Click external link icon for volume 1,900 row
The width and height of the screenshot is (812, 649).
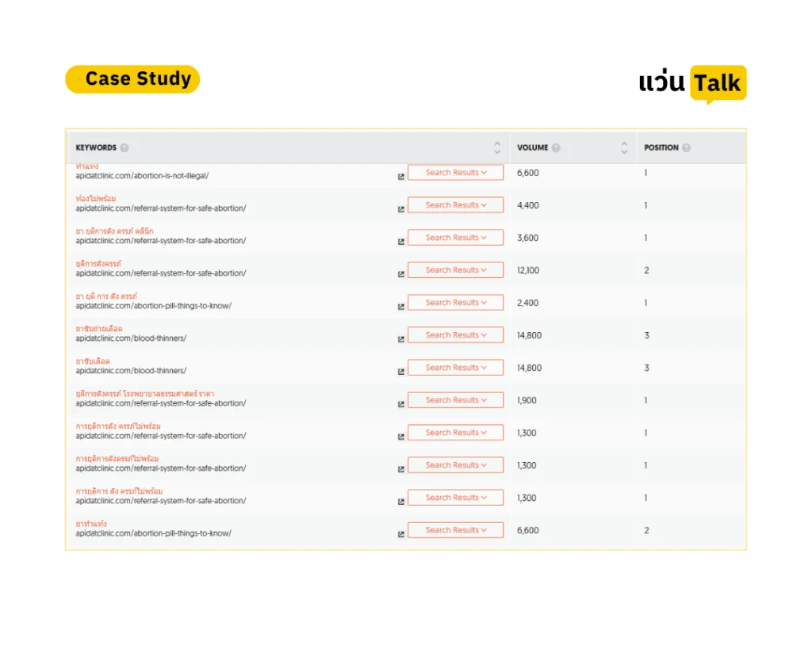[400, 404]
